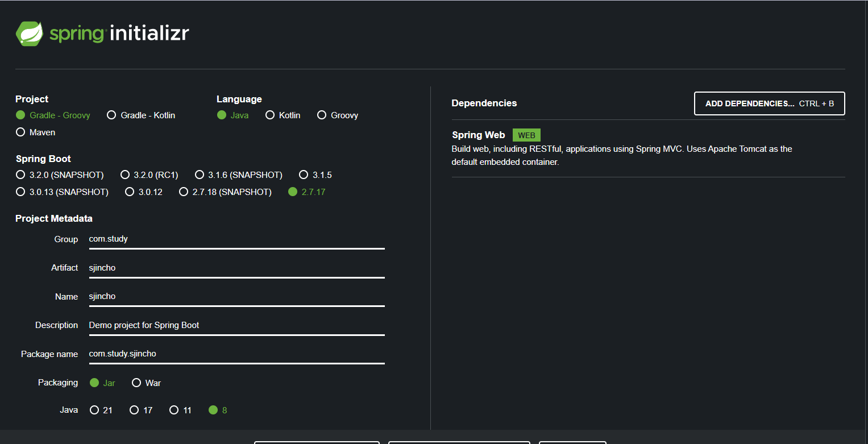This screenshot has height=444, width=868.
Task: Open the Add Dependencies dialog
Action: pyautogui.click(x=770, y=103)
